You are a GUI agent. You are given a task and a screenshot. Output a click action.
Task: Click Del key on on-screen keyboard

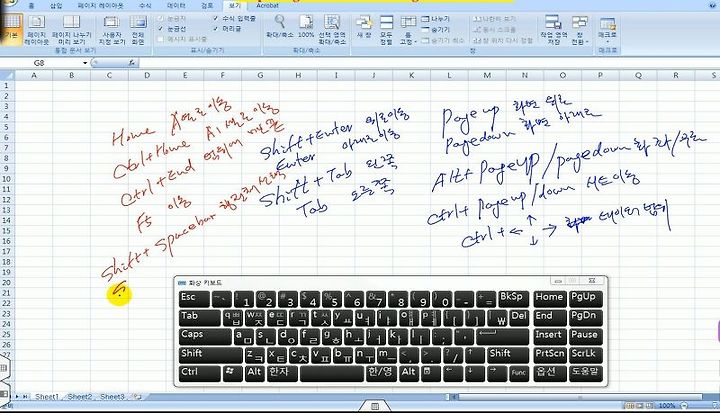pyautogui.click(x=519, y=317)
